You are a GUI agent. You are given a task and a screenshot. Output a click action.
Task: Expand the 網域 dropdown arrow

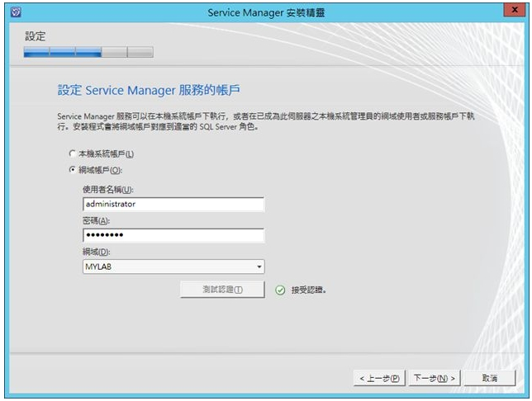coord(259,267)
